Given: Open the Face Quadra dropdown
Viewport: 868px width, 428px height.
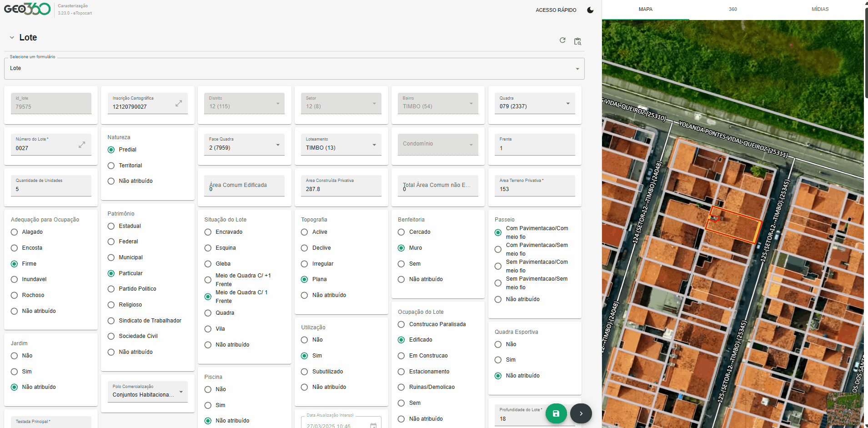Looking at the screenshot, I should point(244,145).
